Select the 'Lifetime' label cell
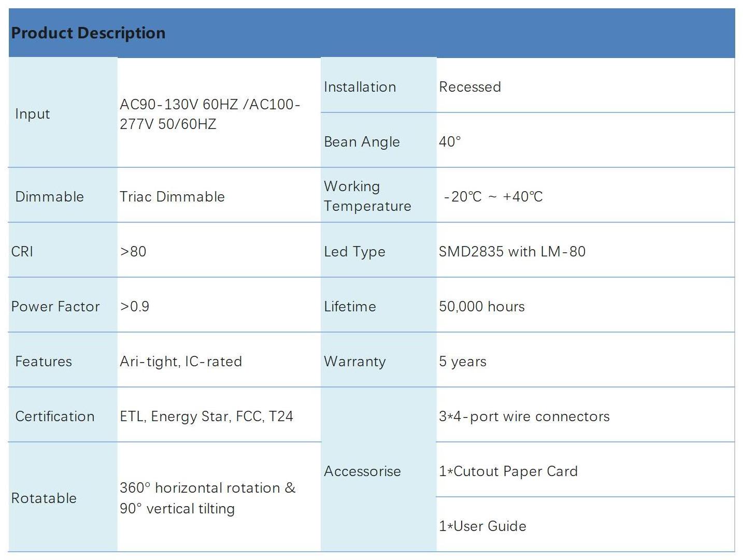Screen dimensions: 743x560 (x=379, y=305)
